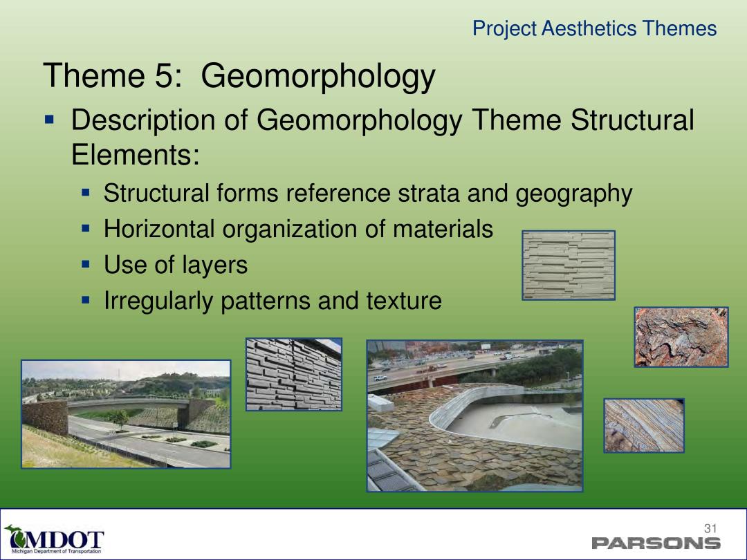The width and height of the screenshot is (747, 560).
Task: Select the striped sedimentary rock strata image
Action: tap(644, 426)
